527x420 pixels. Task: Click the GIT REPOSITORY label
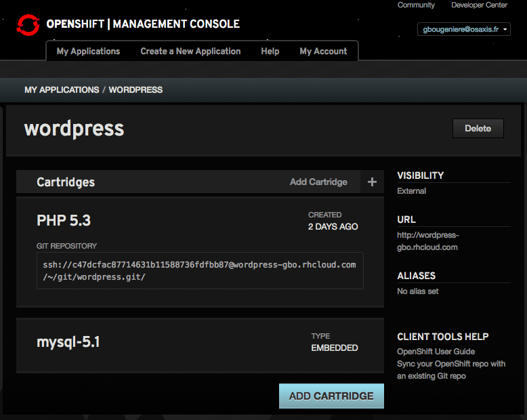pos(66,246)
